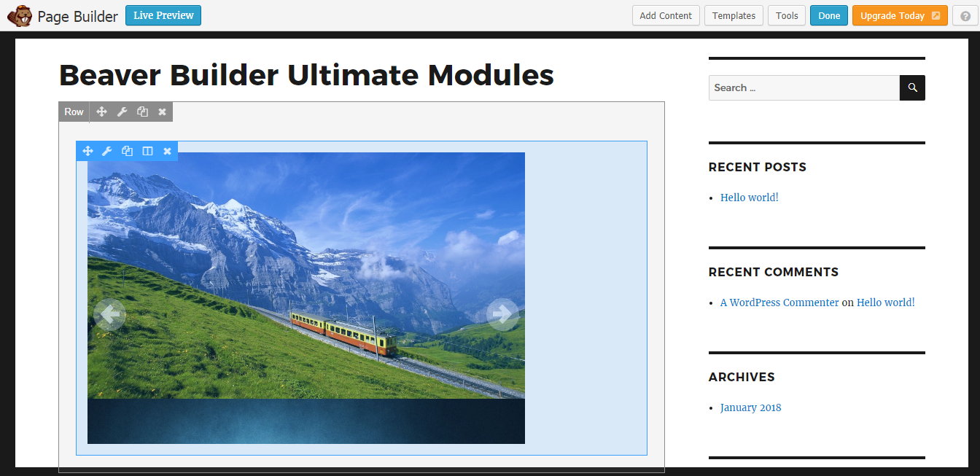
Task: Click the search magnifier button
Action: [x=912, y=87]
